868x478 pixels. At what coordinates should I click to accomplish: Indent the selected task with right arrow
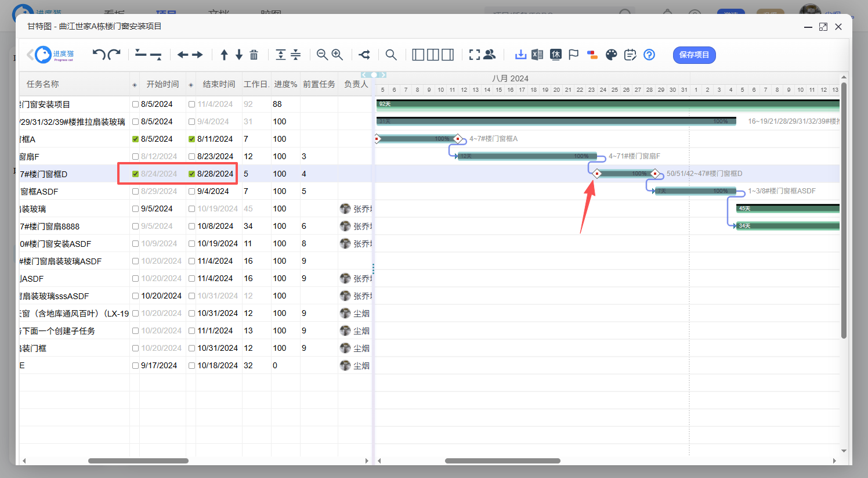point(197,55)
